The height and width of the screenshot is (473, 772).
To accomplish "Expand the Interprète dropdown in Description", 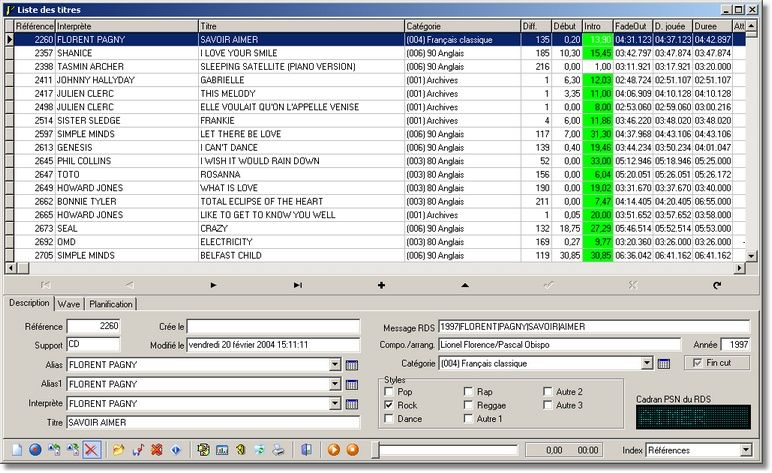I will [335, 404].
